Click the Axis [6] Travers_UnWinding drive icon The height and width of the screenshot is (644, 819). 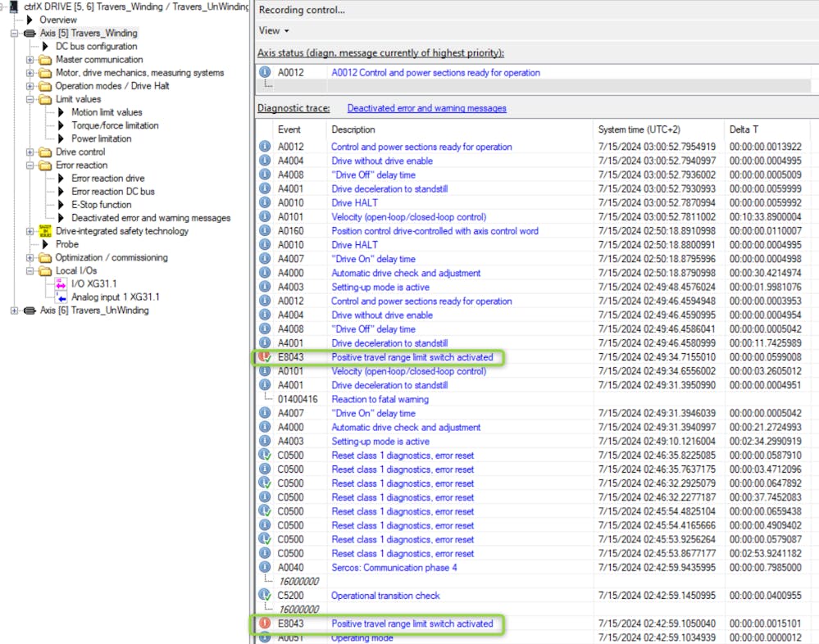pyautogui.click(x=30, y=311)
